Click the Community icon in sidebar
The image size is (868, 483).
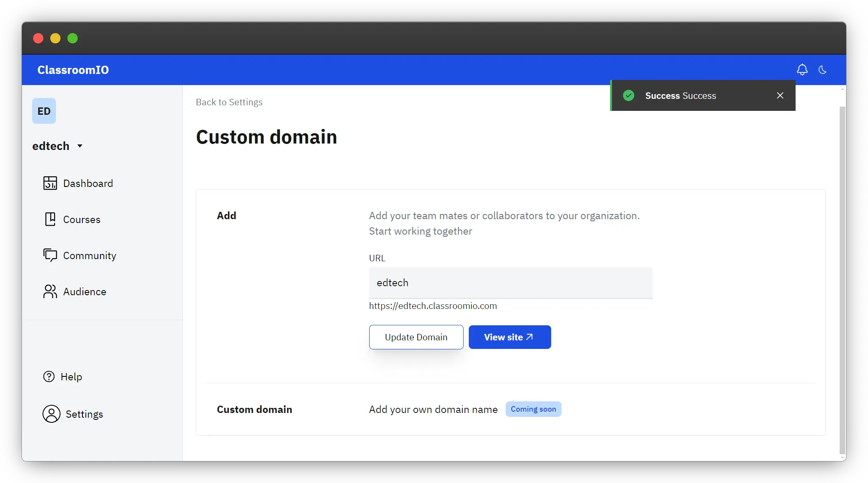(50, 255)
